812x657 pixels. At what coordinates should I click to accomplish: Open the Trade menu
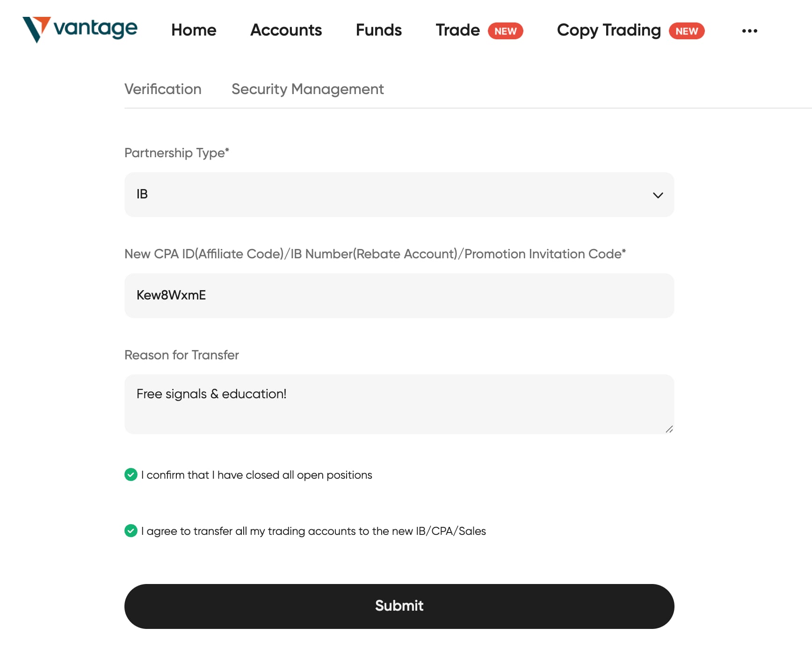click(457, 30)
